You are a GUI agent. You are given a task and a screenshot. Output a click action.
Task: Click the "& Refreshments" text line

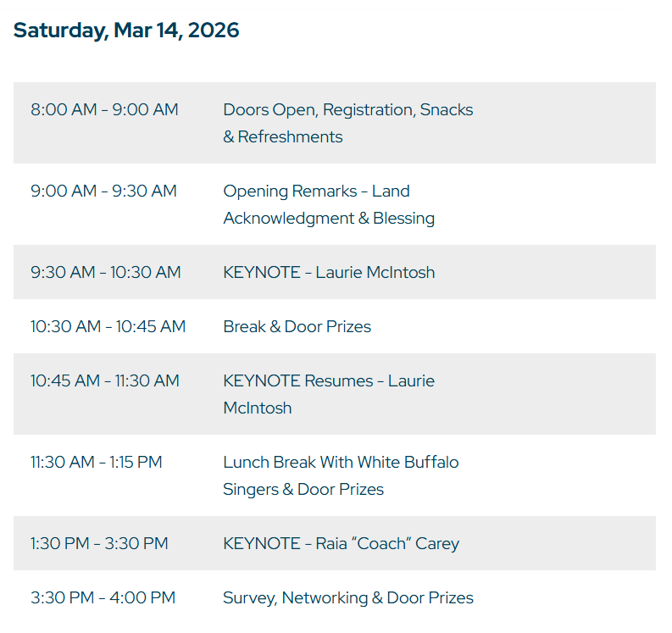(x=283, y=137)
